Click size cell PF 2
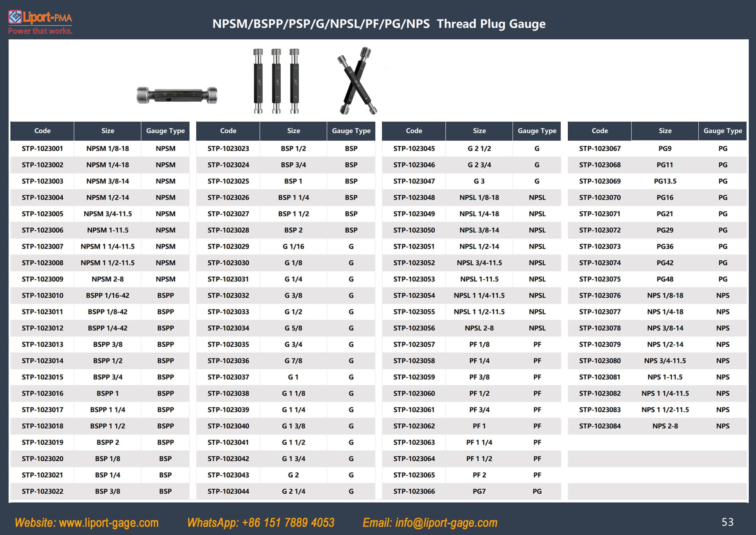This screenshot has height=535, width=756. pyautogui.click(x=479, y=475)
